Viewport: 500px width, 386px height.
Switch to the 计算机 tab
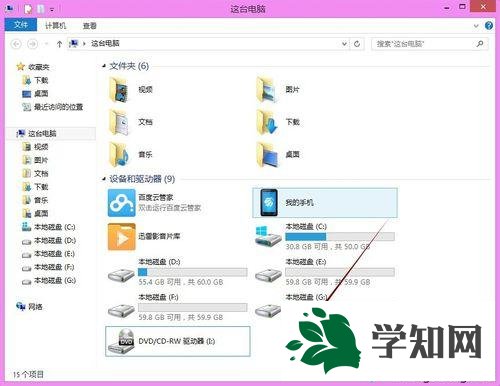coord(56,26)
